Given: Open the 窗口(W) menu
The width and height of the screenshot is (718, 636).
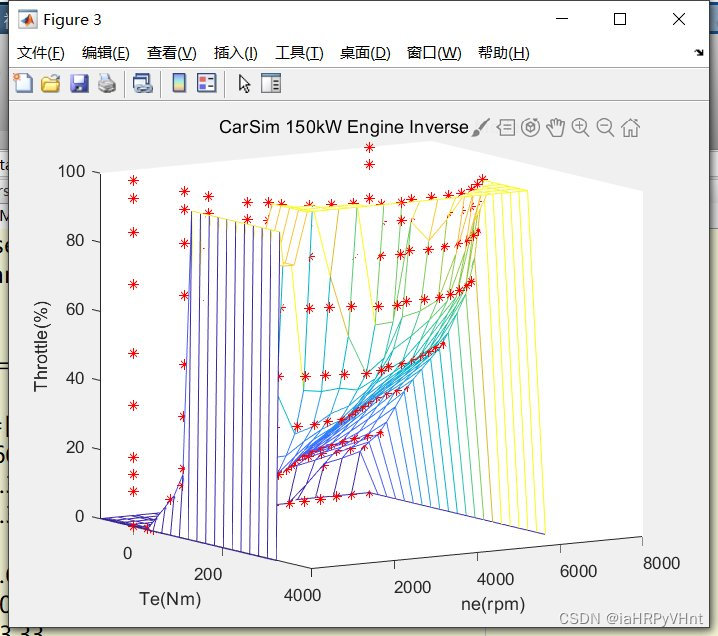Looking at the screenshot, I should (x=434, y=53).
